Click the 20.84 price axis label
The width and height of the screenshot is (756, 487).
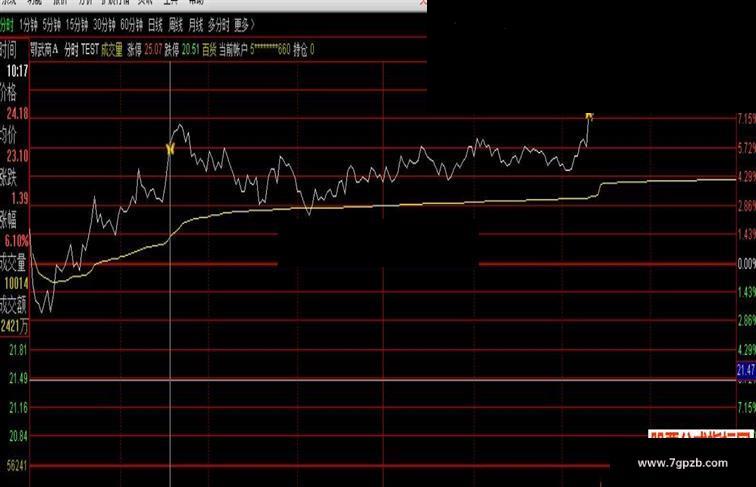pyautogui.click(x=18, y=436)
